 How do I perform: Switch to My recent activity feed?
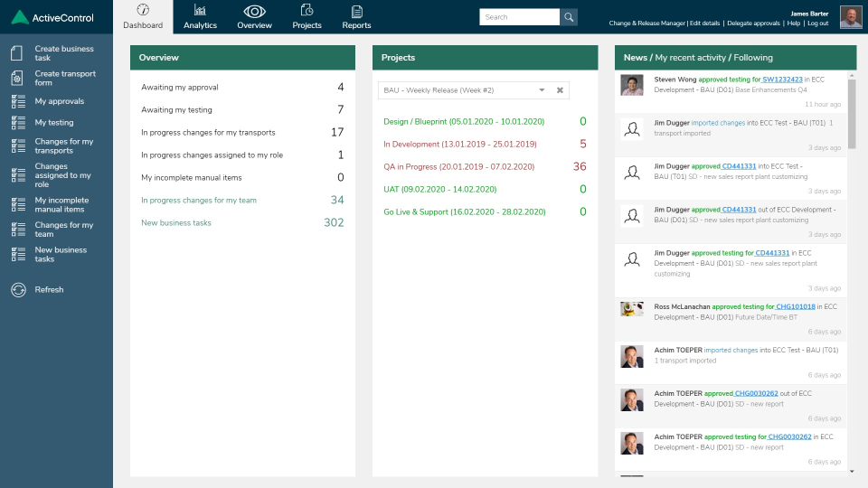(690, 58)
